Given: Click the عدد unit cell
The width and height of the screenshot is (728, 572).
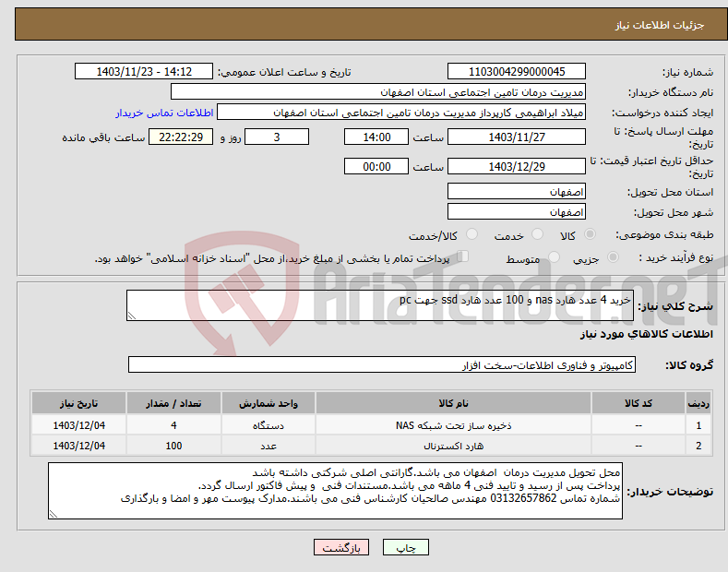Looking at the screenshot, I should click(269, 446).
